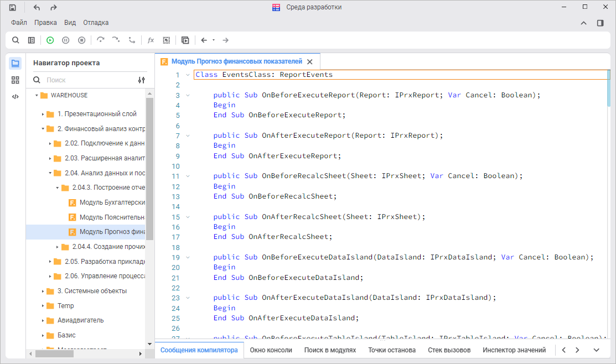Switch to the Окно консоли tab
Image resolution: width=616 pixels, height=364 pixels.
click(x=271, y=350)
